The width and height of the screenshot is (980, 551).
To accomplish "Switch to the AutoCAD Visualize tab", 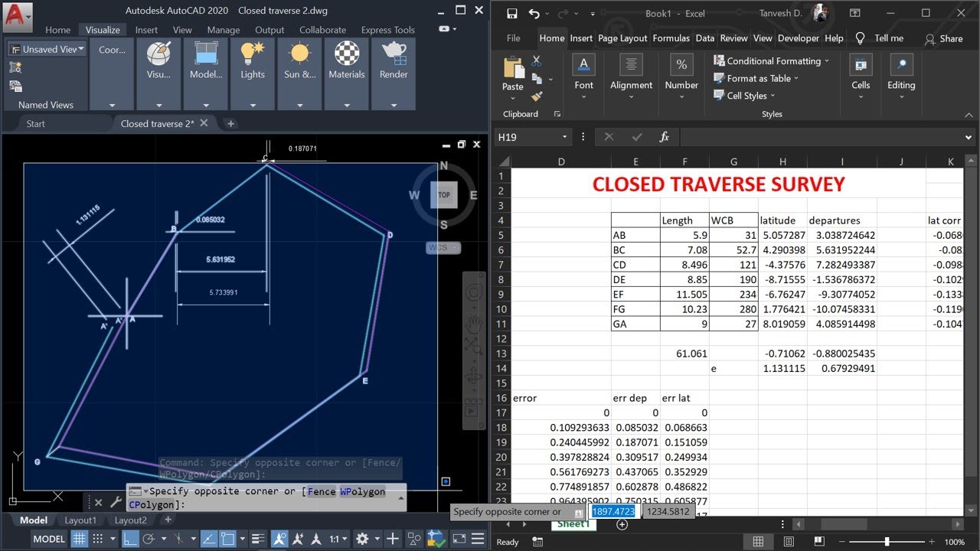I will [103, 30].
